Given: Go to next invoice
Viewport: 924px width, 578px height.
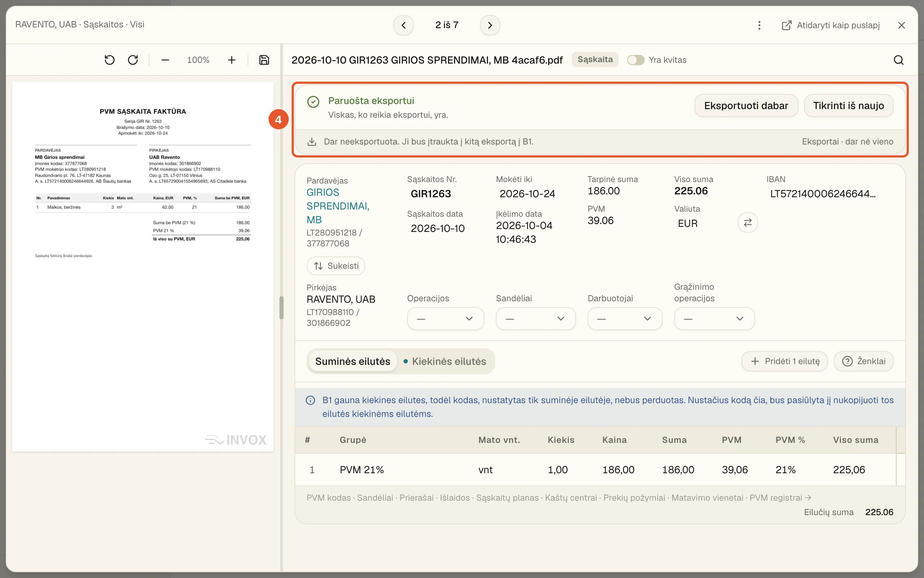Looking at the screenshot, I should [x=490, y=25].
